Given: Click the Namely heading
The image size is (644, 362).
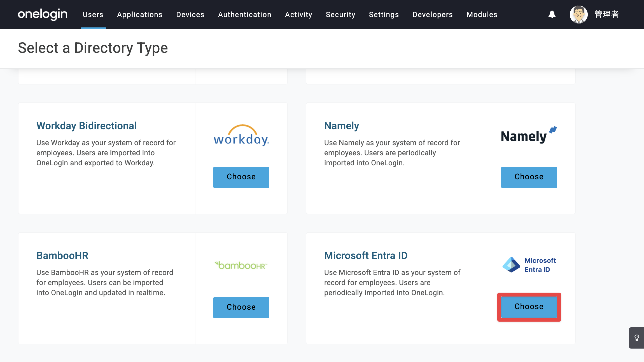Looking at the screenshot, I should tap(342, 126).
